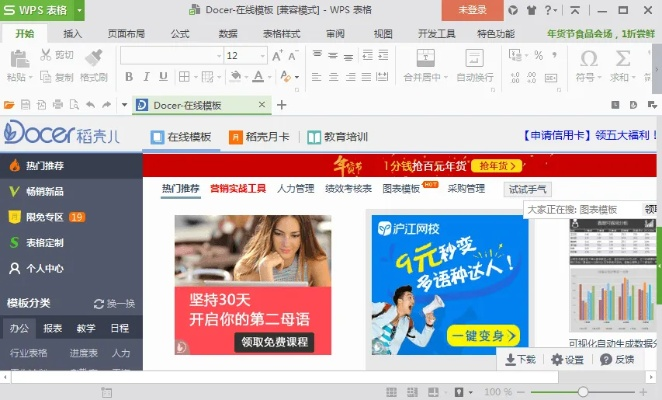The image size is (662, 400).
Task: Add a new document tab with plus icon
Action: [x=281, y=105]
